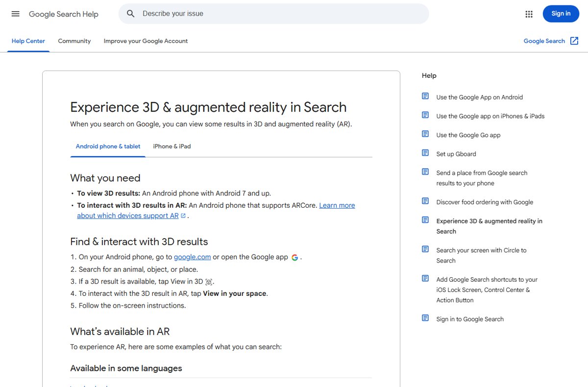This screenshot has height=387, width=588.
Task: Open Send a place from Google search results article
Action: click(x=482, y=178)
